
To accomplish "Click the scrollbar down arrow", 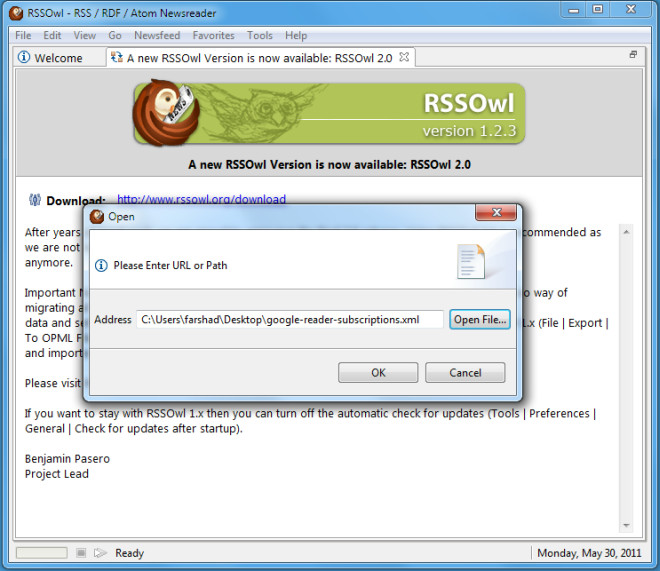I will tap(626, 525).
